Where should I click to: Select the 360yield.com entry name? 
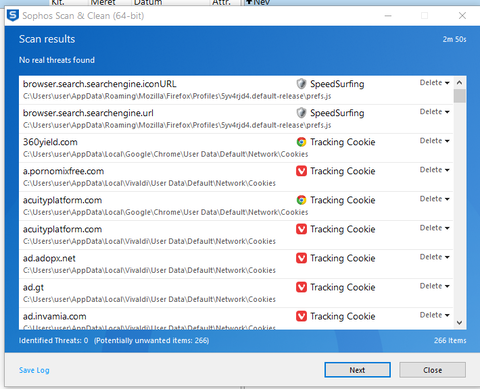click(50, 142)
